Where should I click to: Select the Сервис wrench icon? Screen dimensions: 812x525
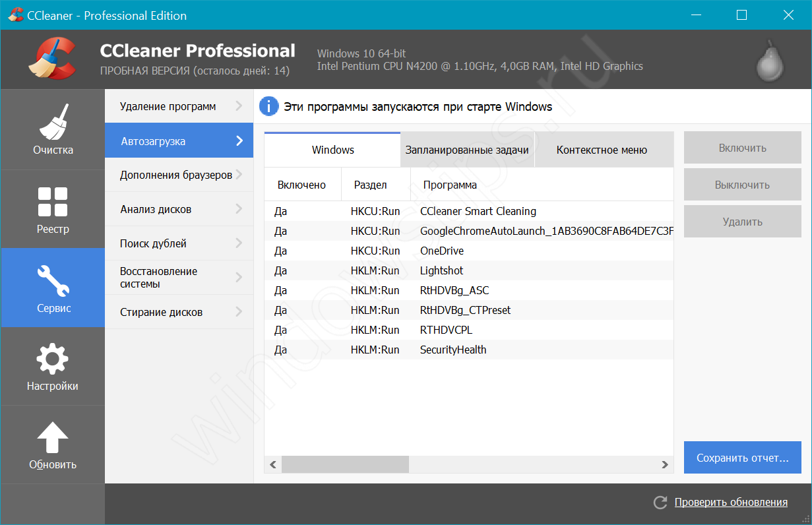click(x=53, y=280)
